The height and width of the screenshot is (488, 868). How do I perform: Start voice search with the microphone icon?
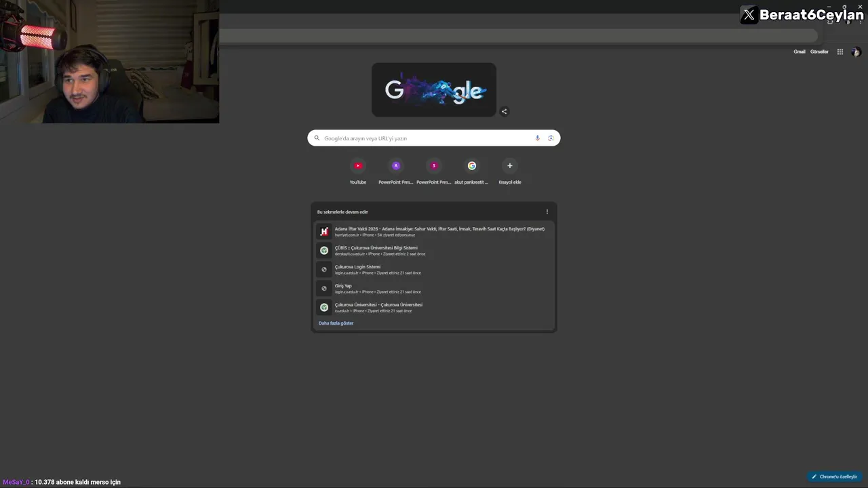coord(538,138)
